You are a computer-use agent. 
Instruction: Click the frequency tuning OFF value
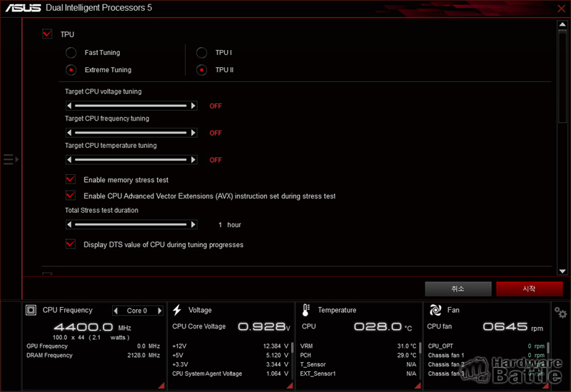pyautogui.click(x=216, y=133)
